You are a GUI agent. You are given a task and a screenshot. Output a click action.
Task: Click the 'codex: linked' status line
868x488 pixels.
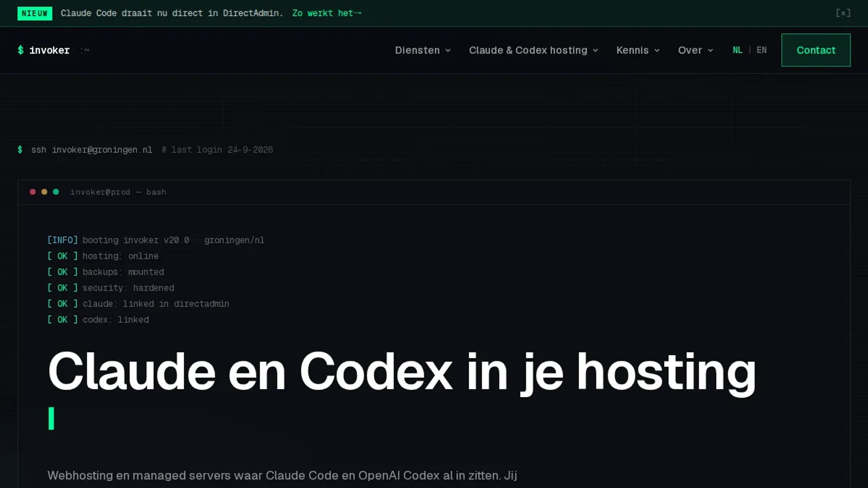(98, 320)
